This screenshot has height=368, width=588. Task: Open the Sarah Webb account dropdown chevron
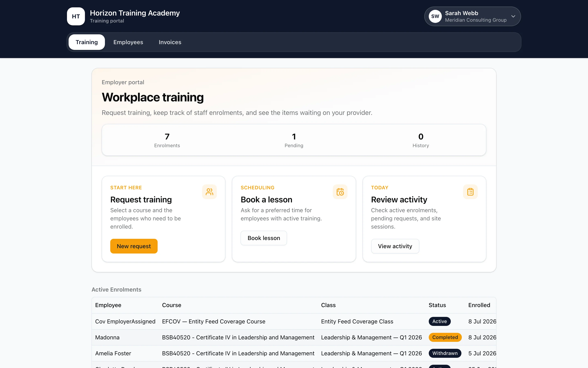[513, 16]
